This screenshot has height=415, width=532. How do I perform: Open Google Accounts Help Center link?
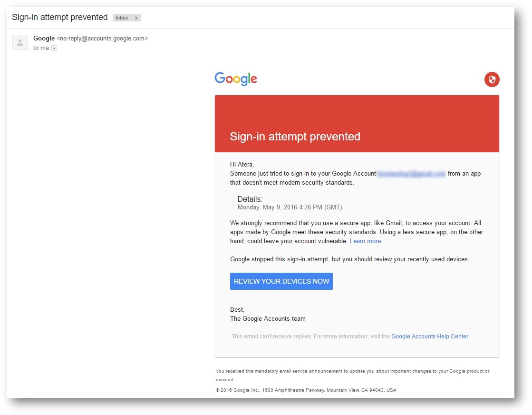430,336
